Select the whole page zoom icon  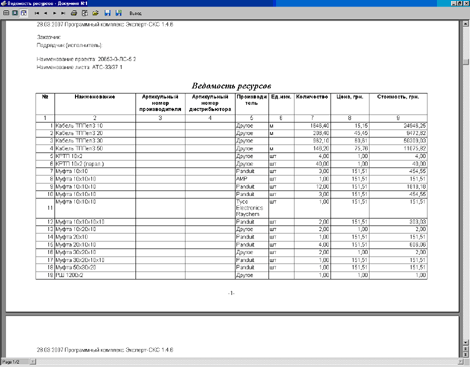point(6,13)
